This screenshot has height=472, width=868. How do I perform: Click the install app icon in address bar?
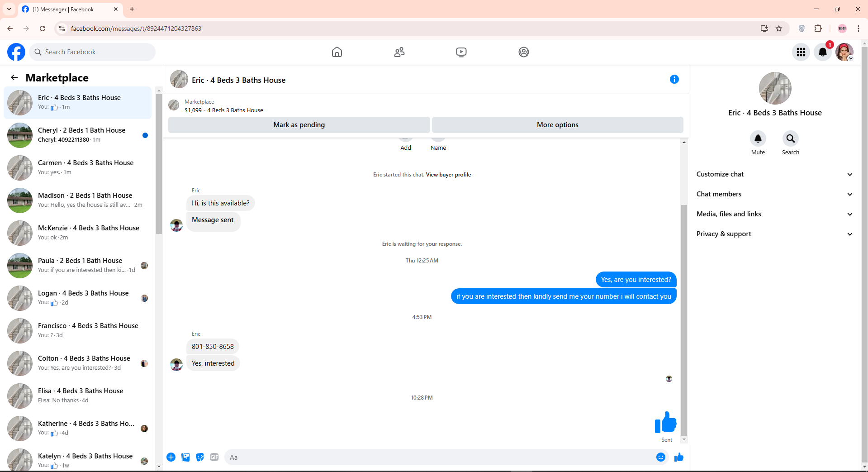point(764,29)
